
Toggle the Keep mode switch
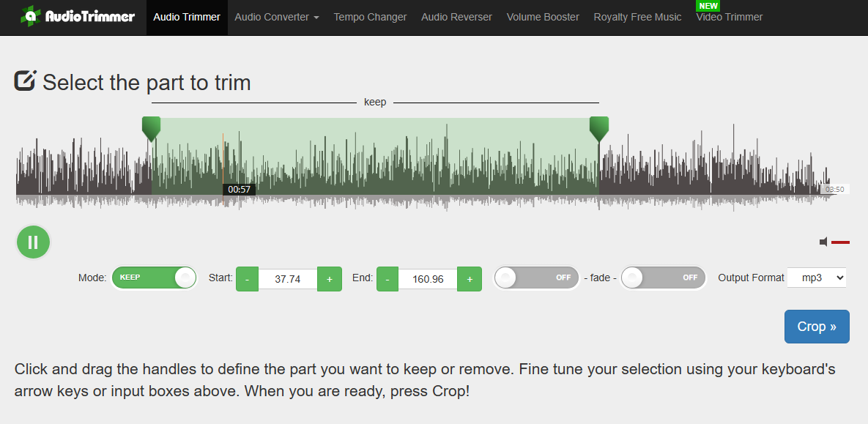point(154,278)
